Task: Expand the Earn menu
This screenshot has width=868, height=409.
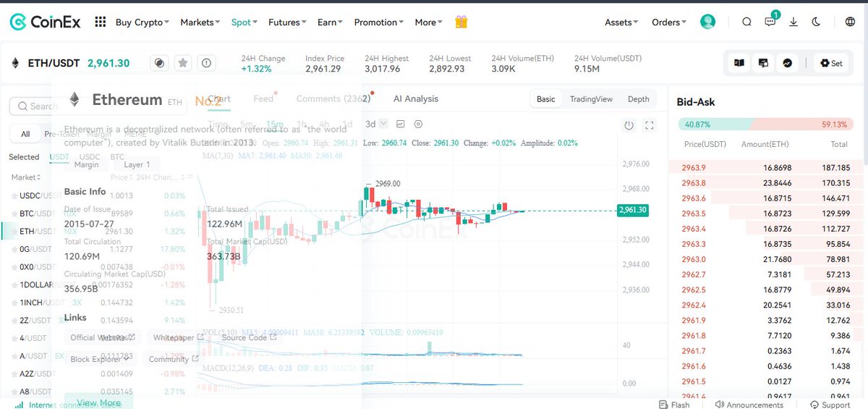Action: pyautogui.click(x=330, y=22)
